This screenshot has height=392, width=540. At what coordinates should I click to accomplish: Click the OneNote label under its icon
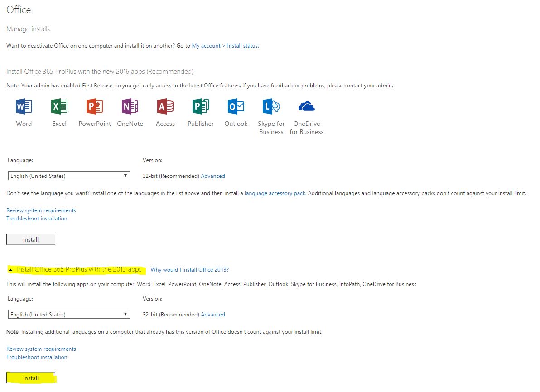pos(130,124)
